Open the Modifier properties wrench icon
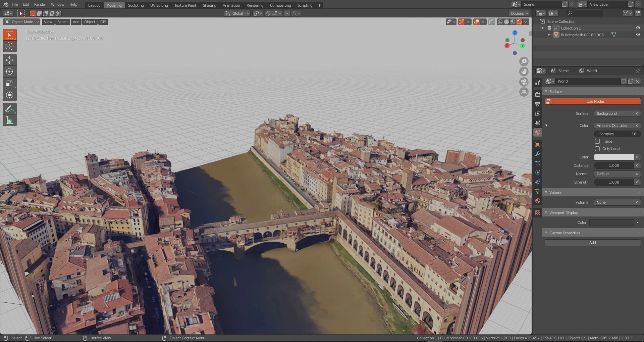This screenshot has width=644, height=342. (x=538, y=154)
